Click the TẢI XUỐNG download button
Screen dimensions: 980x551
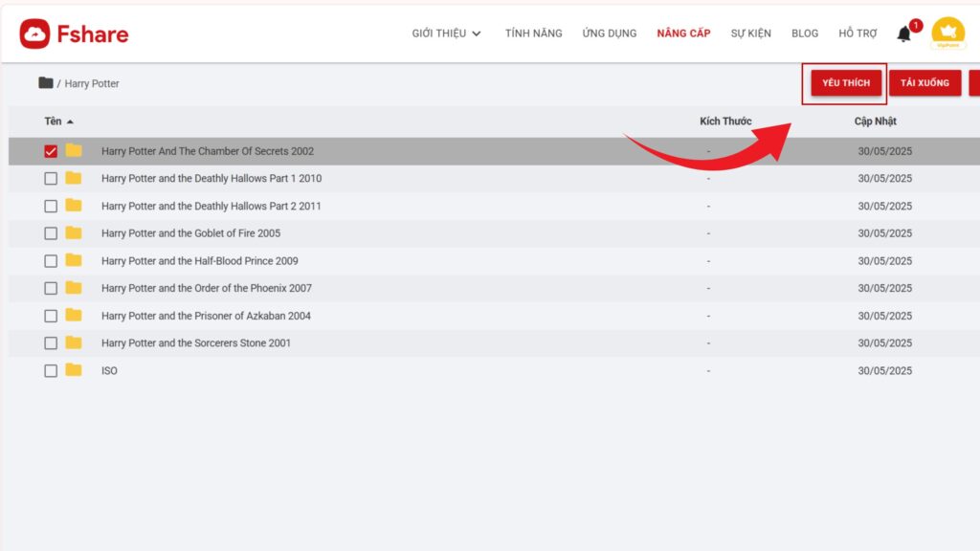coord(925,83)
